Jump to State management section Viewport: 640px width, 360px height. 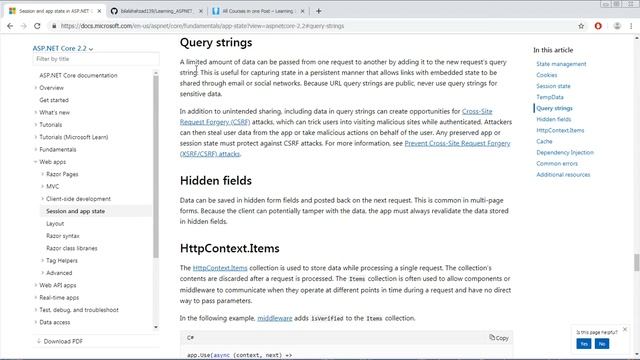[x=561, y=64]
